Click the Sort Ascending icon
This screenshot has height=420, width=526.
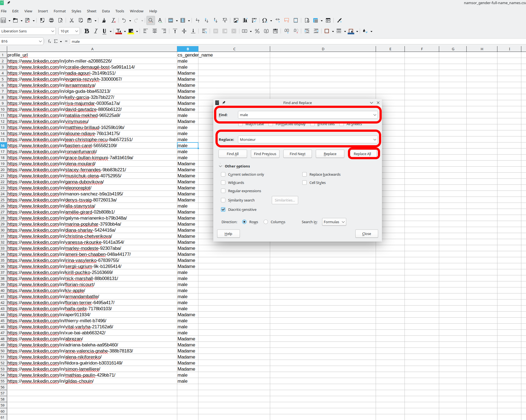point(207,20)
